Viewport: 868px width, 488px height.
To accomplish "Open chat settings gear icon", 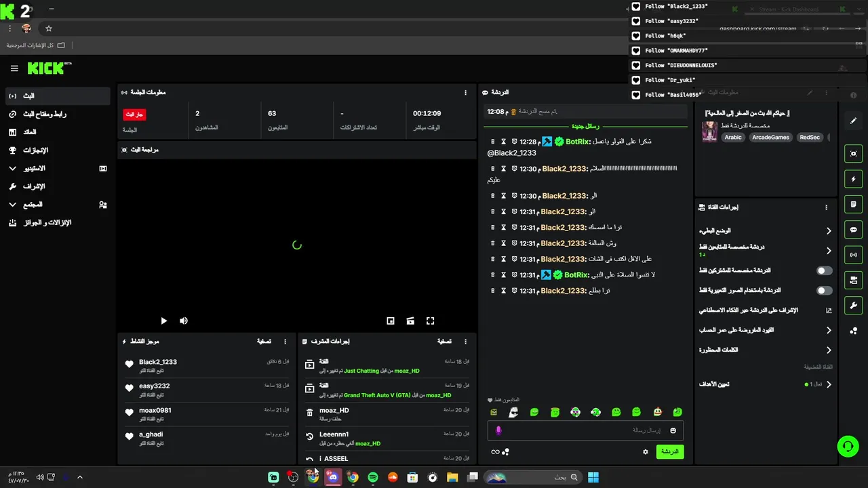I will 646,452.
